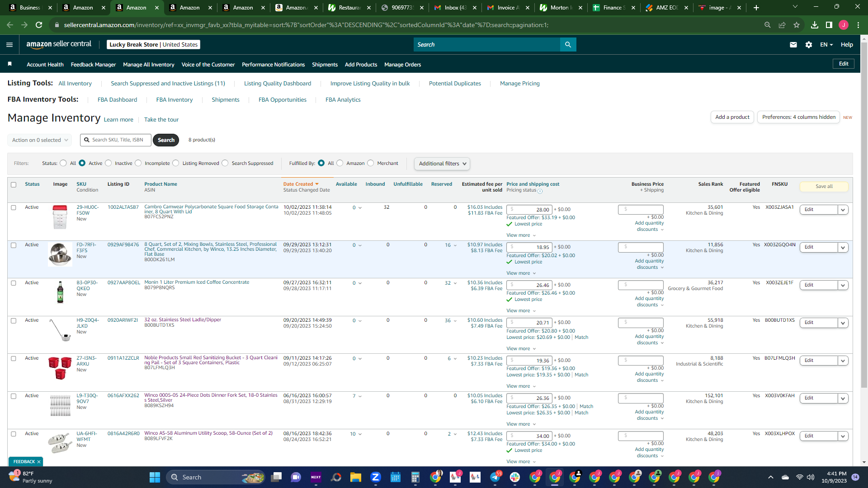Viewport: 868px width, 488px height.
Task: Click the bookmark icon in the navigation bar
Action: point(9,64)
